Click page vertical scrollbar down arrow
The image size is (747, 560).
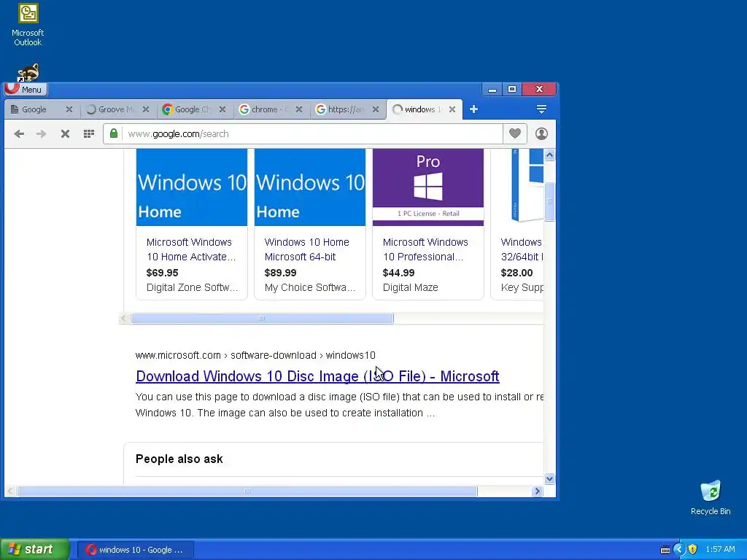pos(549,478)
